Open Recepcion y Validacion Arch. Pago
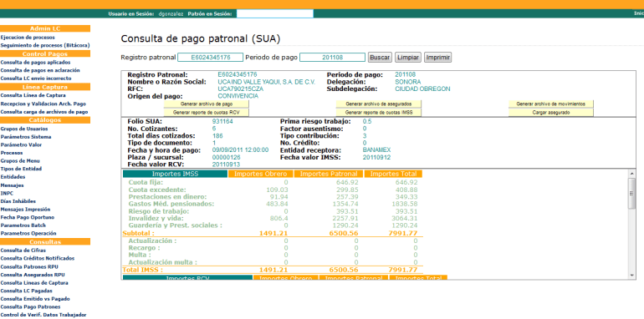Viewport: 644px width, 319px height. (43, 104)
